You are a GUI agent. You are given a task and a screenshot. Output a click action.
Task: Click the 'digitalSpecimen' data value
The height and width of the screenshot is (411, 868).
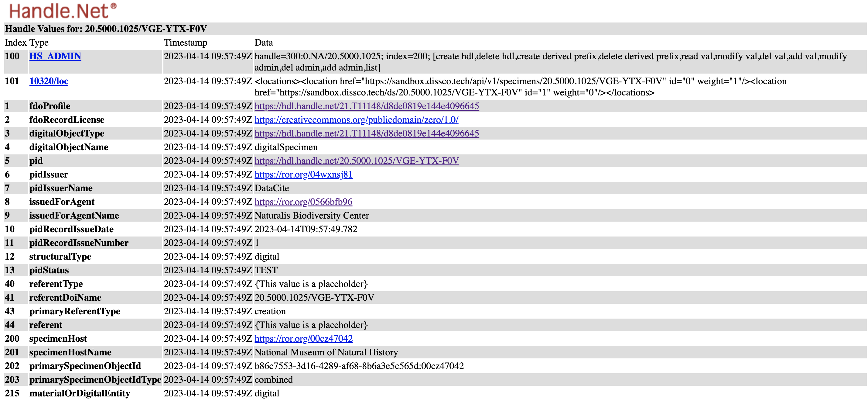pyautogui.click(x=286, y=147)
